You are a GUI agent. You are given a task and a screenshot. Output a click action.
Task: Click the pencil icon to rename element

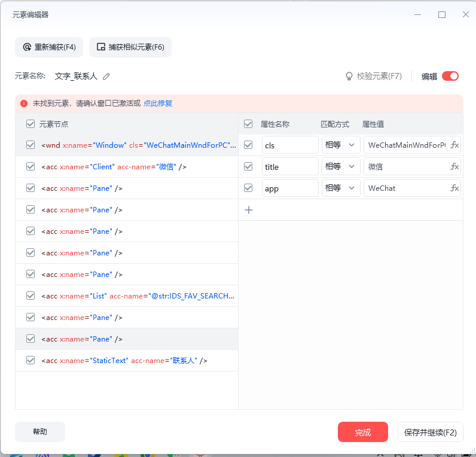[106, 77]
